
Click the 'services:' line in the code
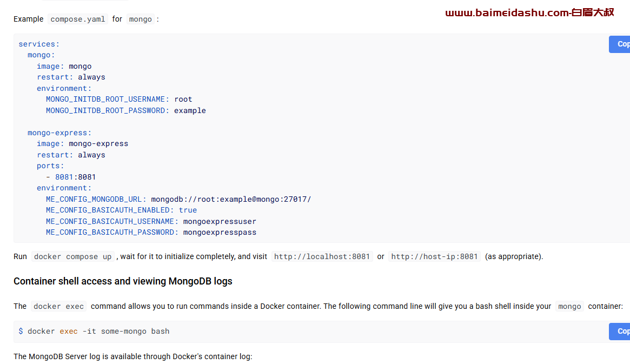39,44
